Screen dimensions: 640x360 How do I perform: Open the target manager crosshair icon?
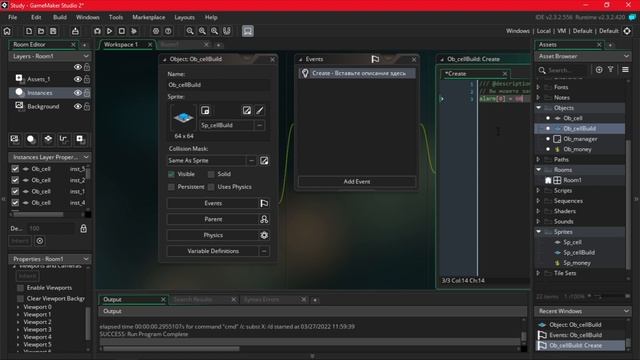coord(627,31)
